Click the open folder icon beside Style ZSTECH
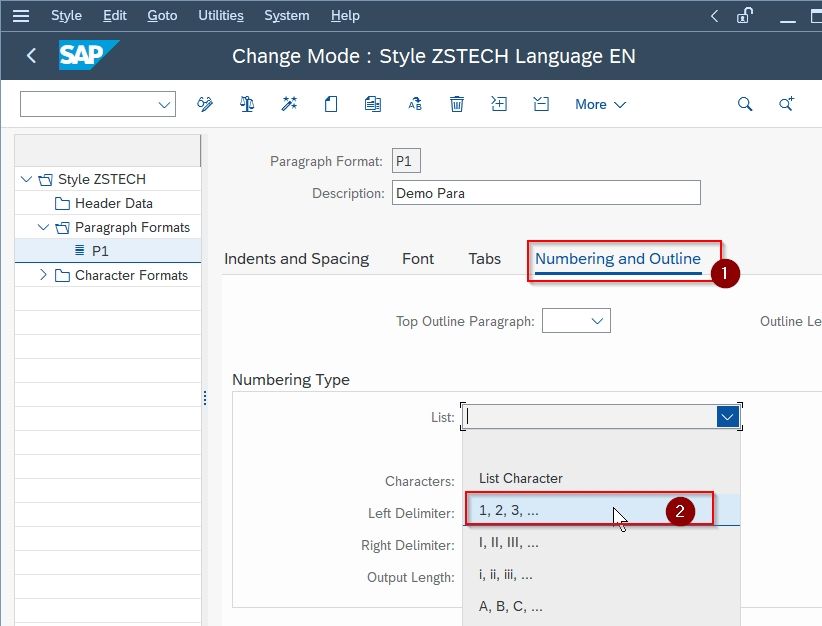The image size is (822, 626). (x=46, y=180)
